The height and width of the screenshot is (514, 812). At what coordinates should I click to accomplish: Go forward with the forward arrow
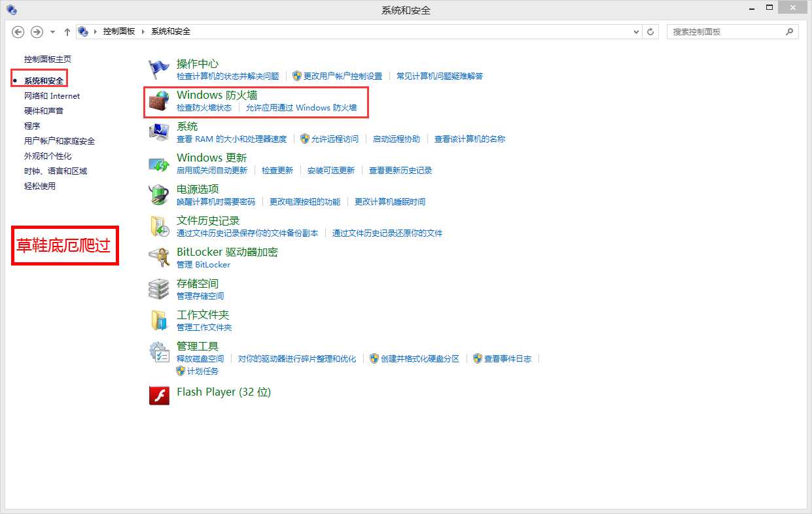pyautogui.click(x=37, y=31)
